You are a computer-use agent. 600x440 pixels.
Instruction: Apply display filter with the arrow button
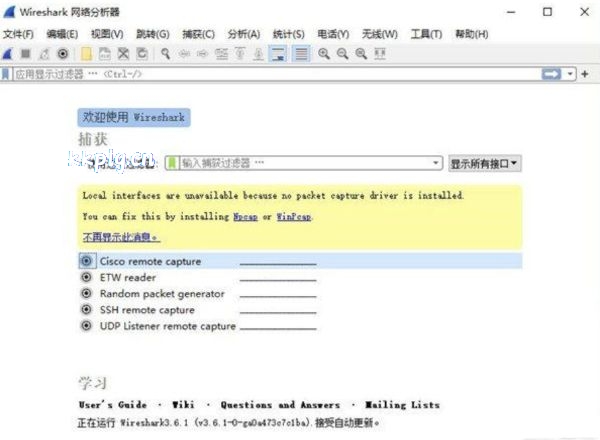click(551, 74)
